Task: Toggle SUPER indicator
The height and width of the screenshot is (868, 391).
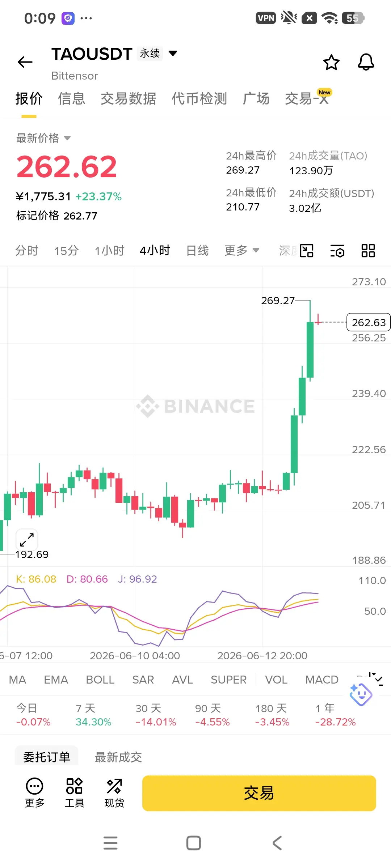Action: click(229, 680)
